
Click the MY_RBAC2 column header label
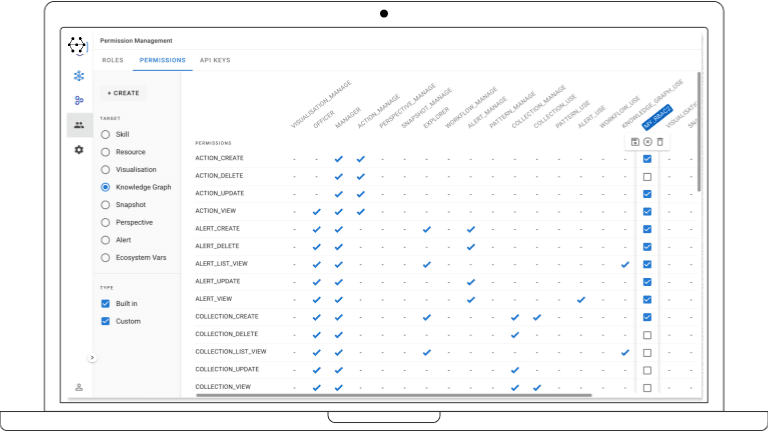[x=657, y=118]
